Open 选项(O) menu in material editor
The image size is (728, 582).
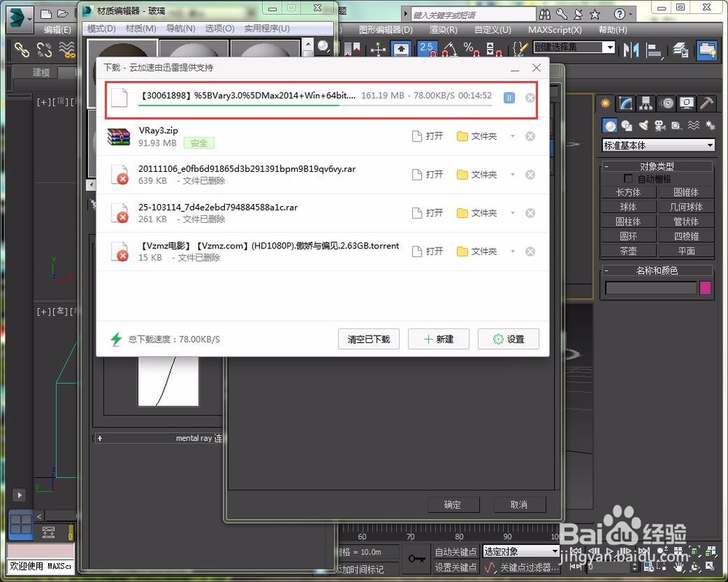tap(220, 28)
